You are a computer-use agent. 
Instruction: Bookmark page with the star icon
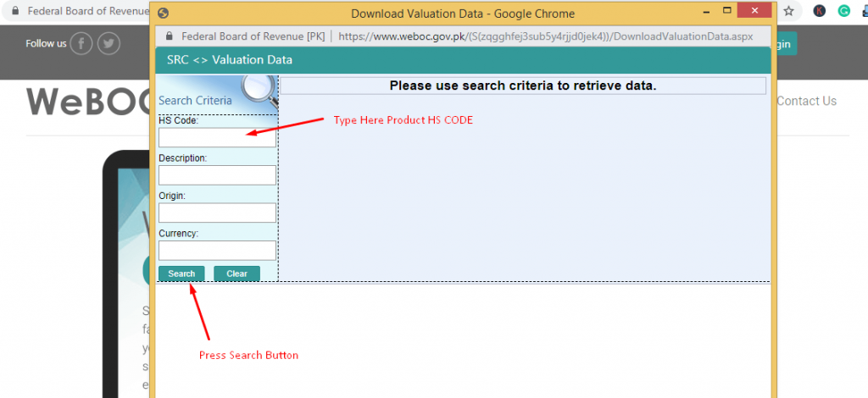(x=789, y=11)
